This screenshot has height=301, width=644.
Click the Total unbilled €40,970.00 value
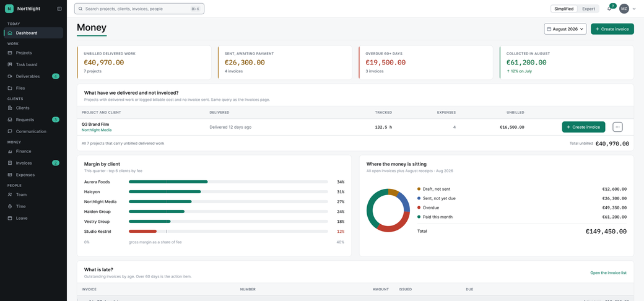[x=612, y=144]
